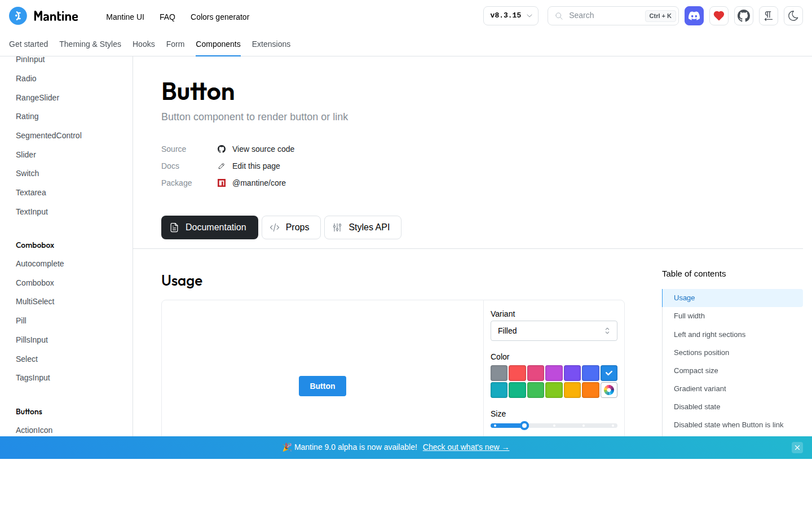This screenshot has height=508, width=812.
Task: Select the violet color swatch
Action: pyautogui.click(x=572, y=373)
